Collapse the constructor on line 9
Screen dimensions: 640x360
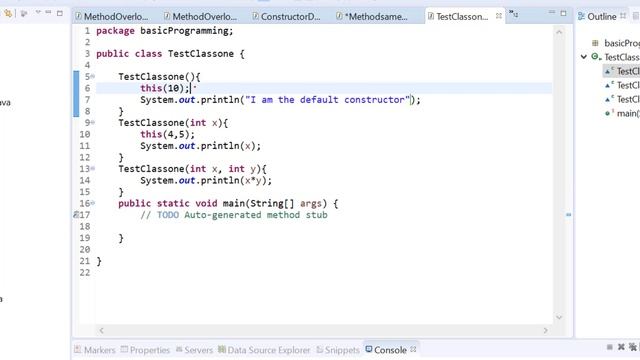(x=93, y=122)
